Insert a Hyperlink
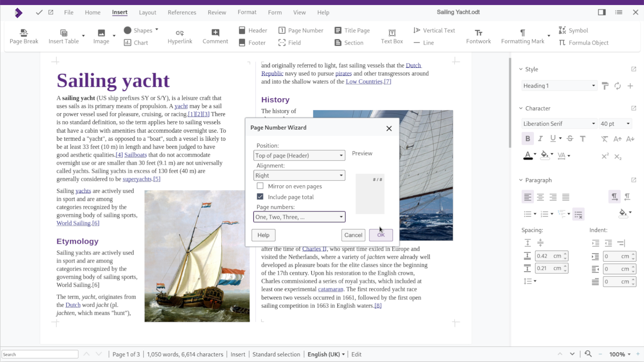The width and height of the screenshot is (644, 362). [180, 36]
